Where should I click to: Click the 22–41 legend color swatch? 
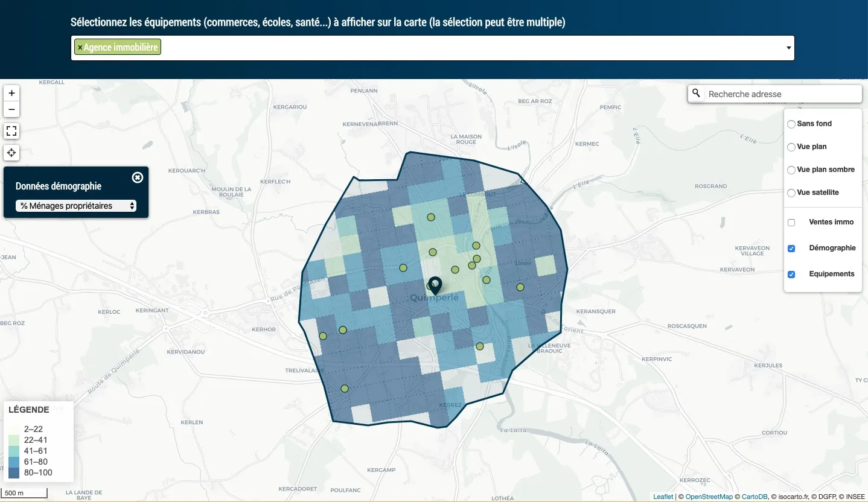pyautogui.click(x=14, y=440)
